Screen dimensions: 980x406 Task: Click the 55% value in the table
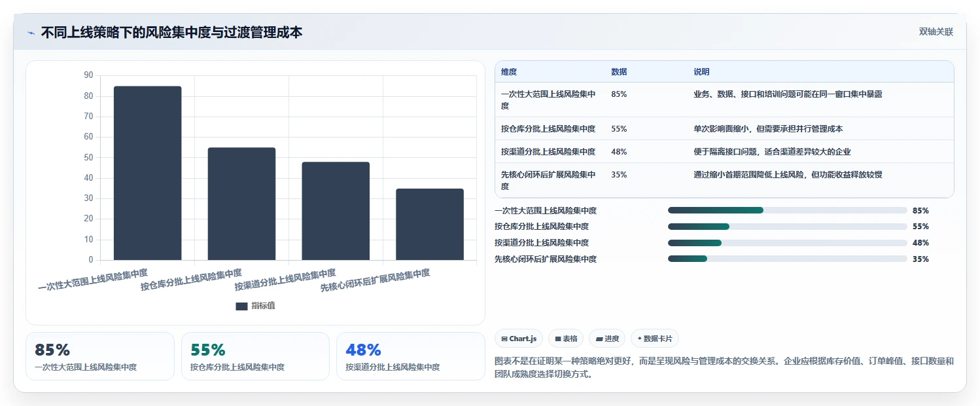(619, 128)
